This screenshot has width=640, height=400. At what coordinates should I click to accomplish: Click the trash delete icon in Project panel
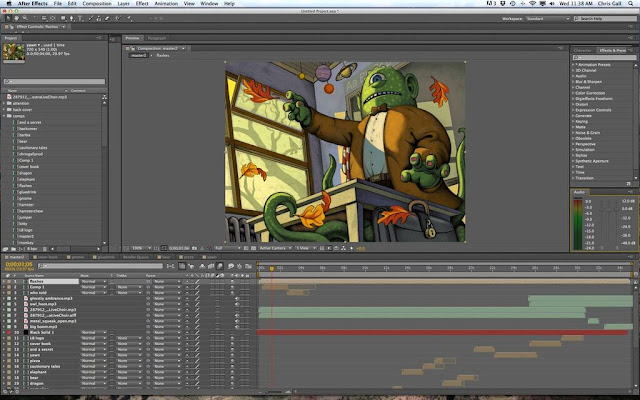[45, 249]
